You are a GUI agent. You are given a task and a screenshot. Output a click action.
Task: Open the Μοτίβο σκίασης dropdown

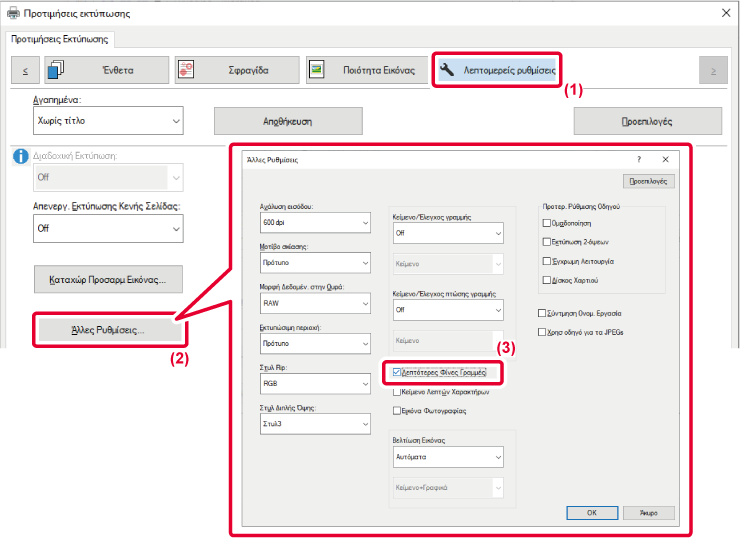pos(315,263)
